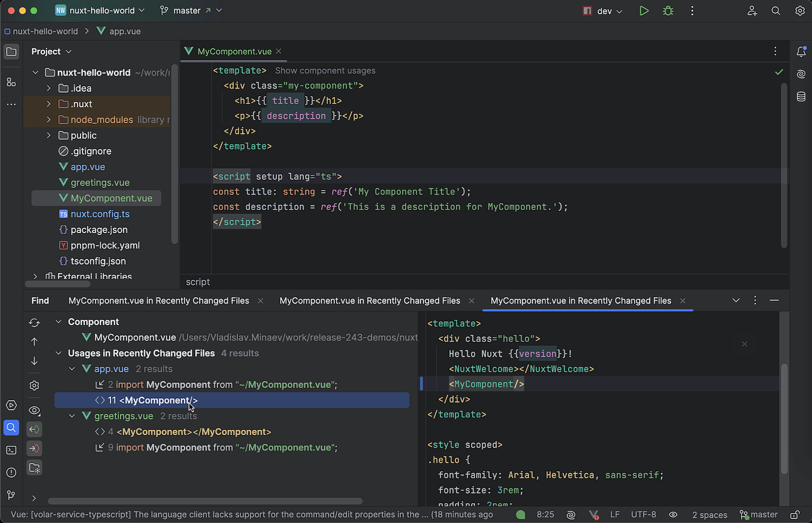Open Search Everywhere magnifier
Image resolution: width=812 pixels, height=523 pixels.
776,11
